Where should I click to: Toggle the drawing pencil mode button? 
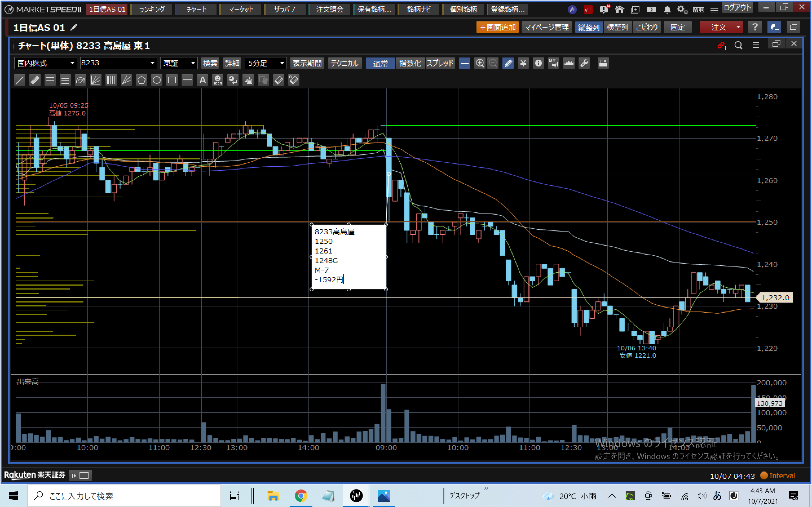(508, 63)
